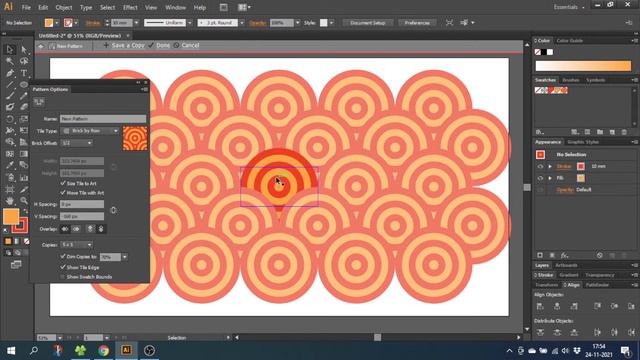The image size is (640, 360).
Task: Open the Essentials workspace dropdown
Action: [x=569, y=7]
